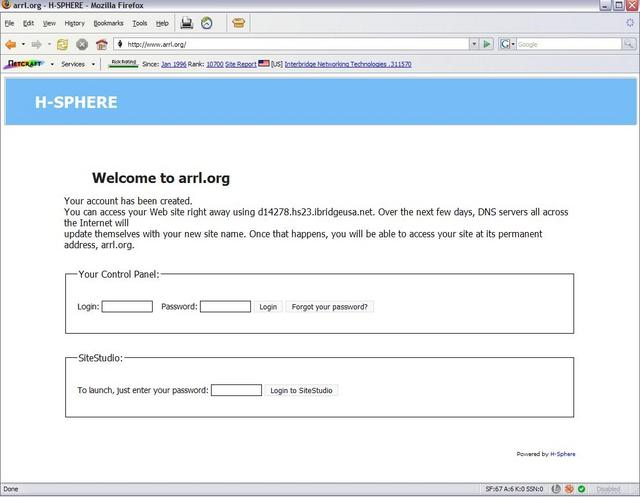The image size is (640, 497).
Task: Go to the Home page icon
Action: [102, 44]
